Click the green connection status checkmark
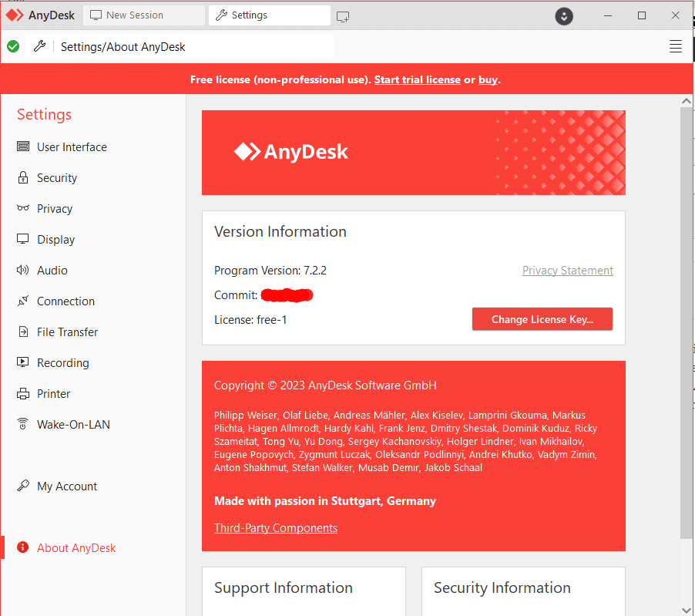 (13, 46)
